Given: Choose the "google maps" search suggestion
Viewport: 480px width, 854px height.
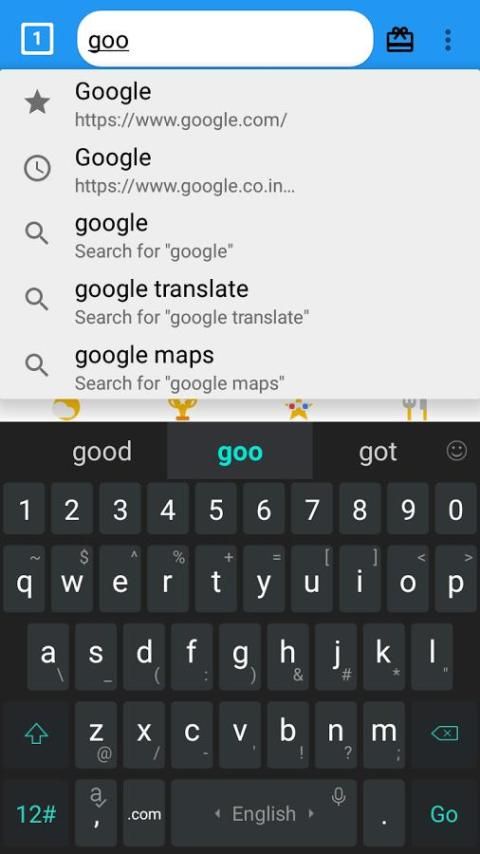Looking at the screenshot, I should pyautogui.click(x=240, y=368).
